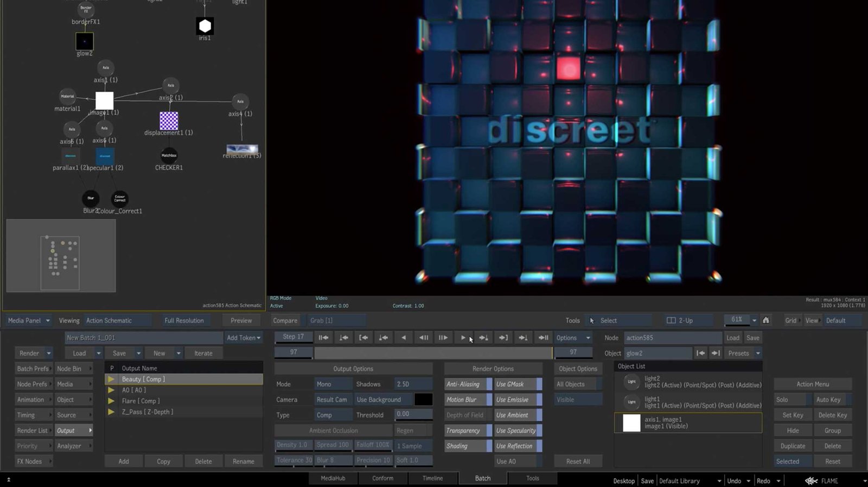Jump to last frame in transport controls
The image size is (868, 487).
coord(543,338)
